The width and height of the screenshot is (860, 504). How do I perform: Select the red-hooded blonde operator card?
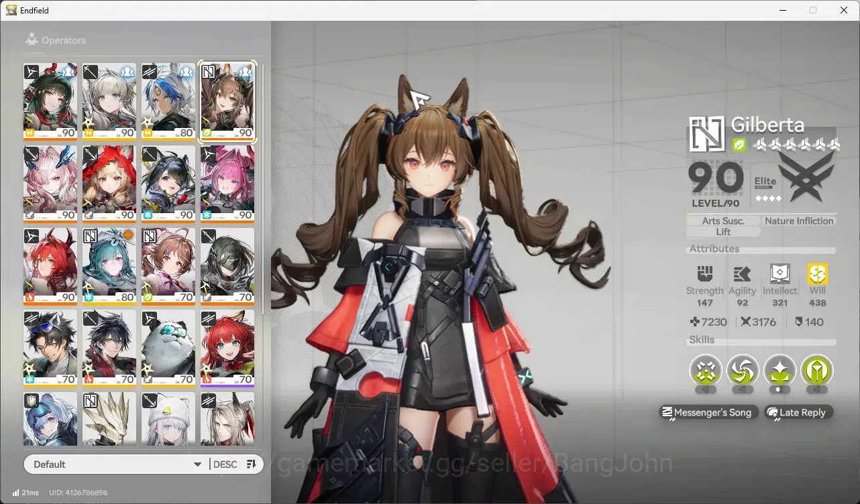coord(109,184)
